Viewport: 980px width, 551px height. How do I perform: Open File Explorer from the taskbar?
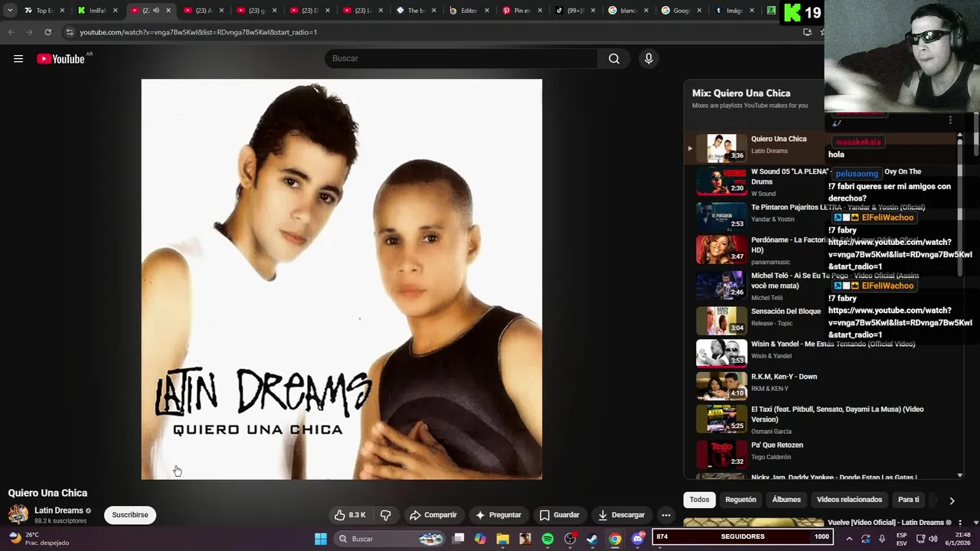click(502, 539)
